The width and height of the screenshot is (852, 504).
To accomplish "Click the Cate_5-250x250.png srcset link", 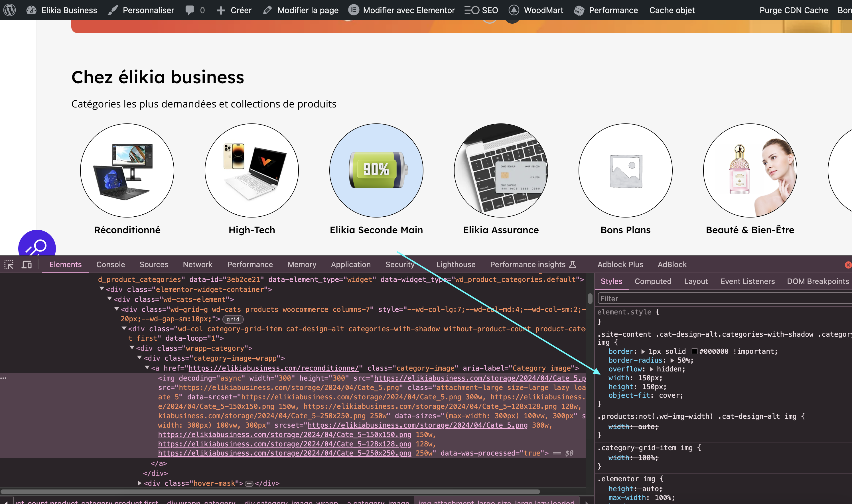I will [285, 453].
